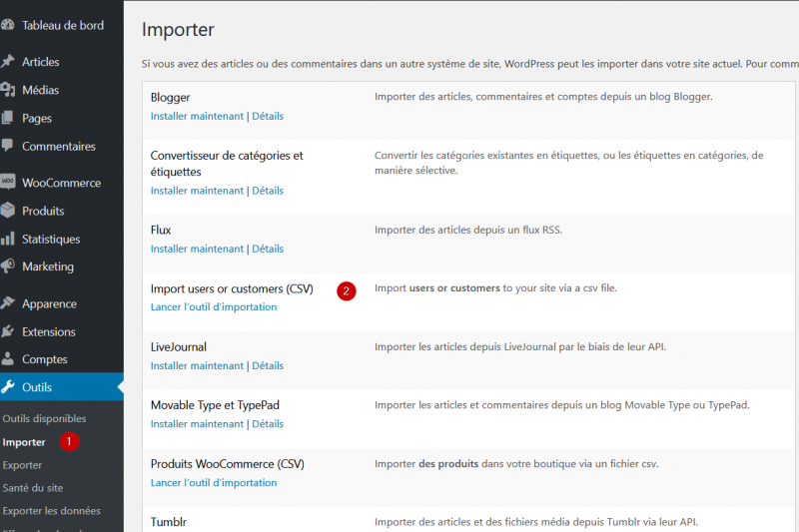
Task: Open the Tableau de bord menu
Action: coord(62,25)
